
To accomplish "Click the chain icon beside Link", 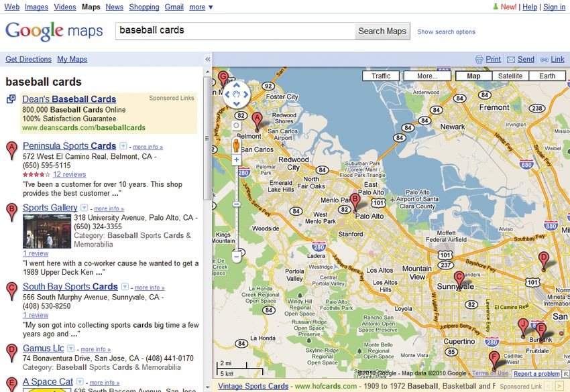I will (x=545, y=60).
